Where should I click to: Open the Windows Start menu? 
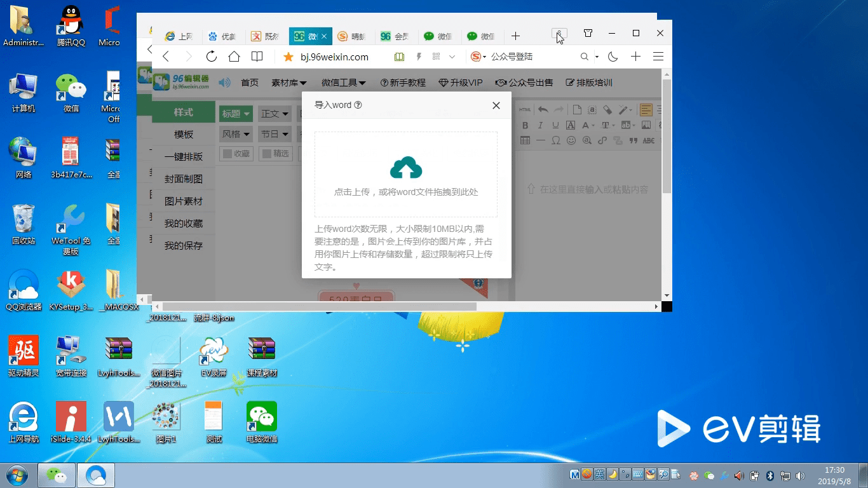coord(17,475)
